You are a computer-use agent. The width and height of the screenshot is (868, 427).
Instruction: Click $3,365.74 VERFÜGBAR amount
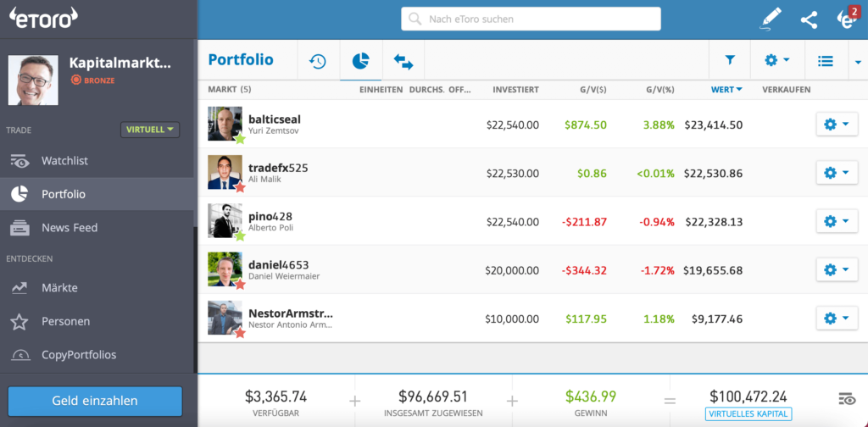275,396
